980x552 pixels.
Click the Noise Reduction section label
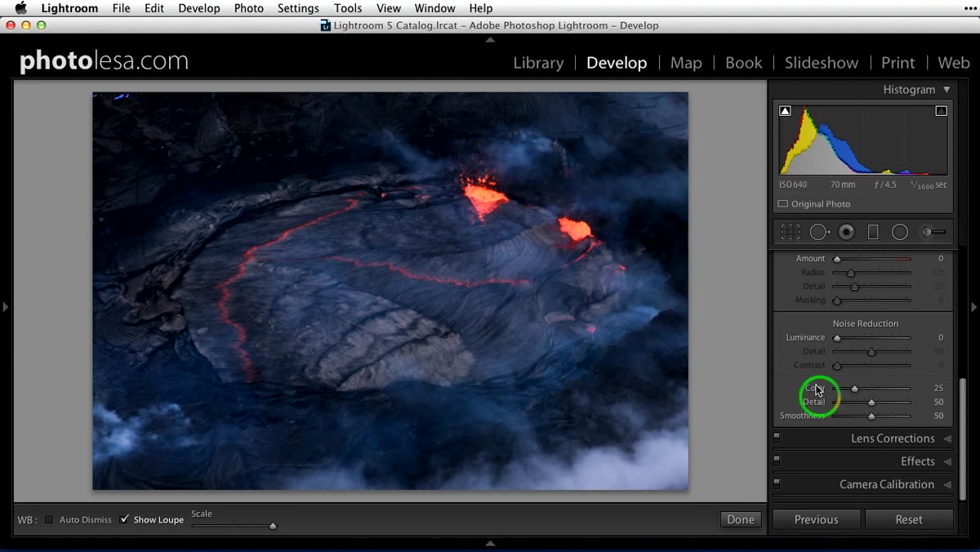(x=866, y=324)
